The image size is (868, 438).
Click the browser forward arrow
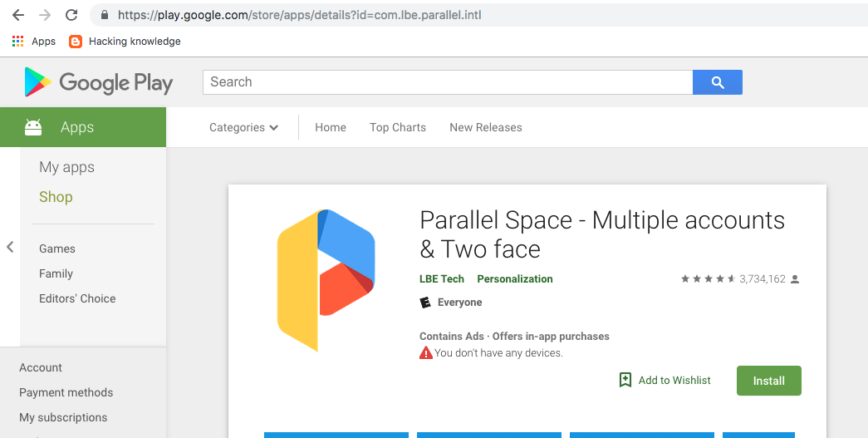(x=45, y=15)
